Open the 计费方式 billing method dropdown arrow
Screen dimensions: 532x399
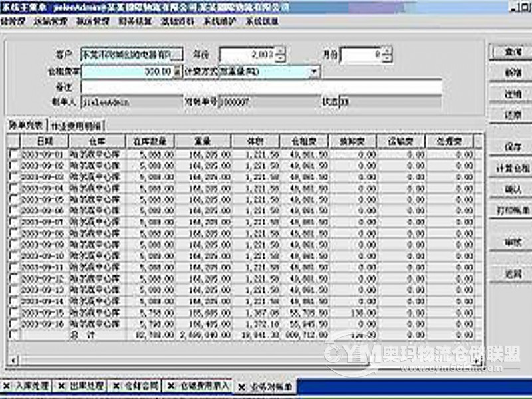314,72
